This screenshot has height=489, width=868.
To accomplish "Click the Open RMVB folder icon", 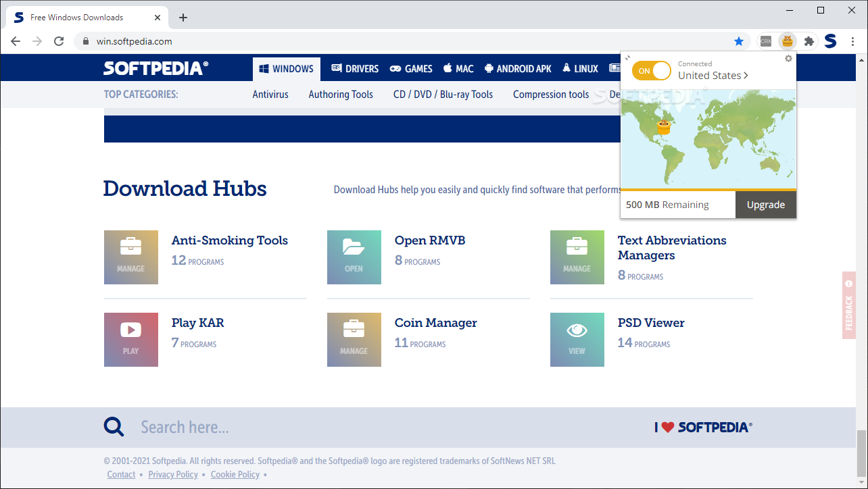I will click(354, 257).
